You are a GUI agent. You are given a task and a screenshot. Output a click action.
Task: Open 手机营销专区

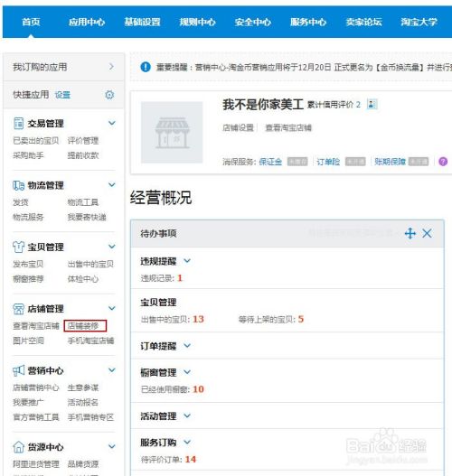tap(90, 417)
